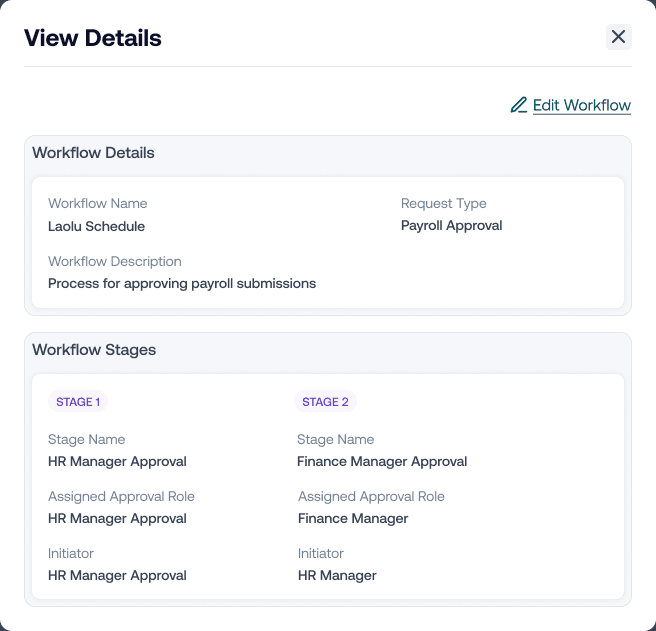
Task: Click the Edit Workflow link
Action: click(582, 105)
